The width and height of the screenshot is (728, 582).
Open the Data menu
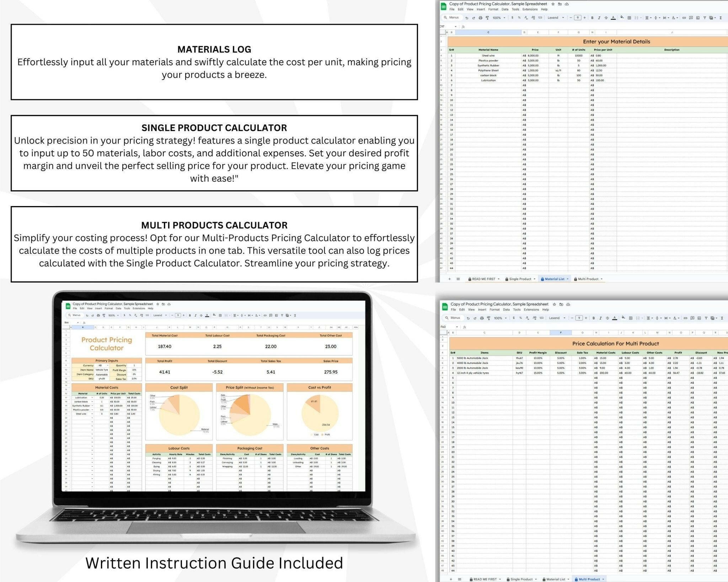(x=505, y=9)
